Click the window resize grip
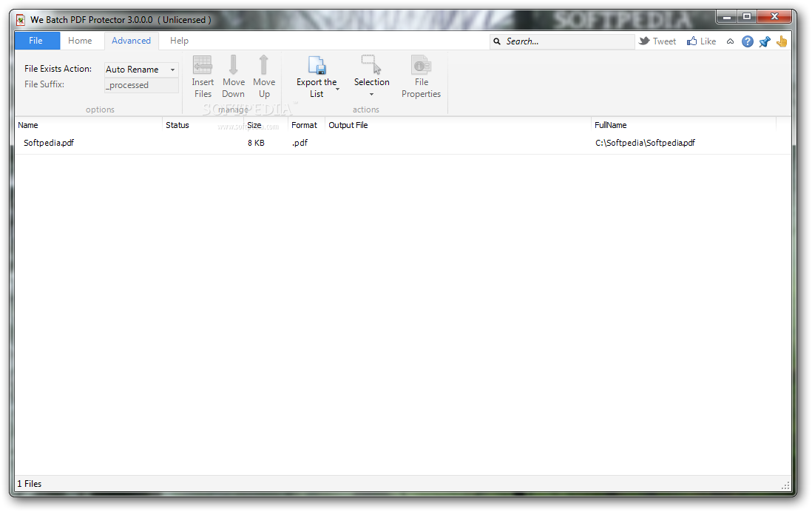812x512 pixels. tap(785, 485)
